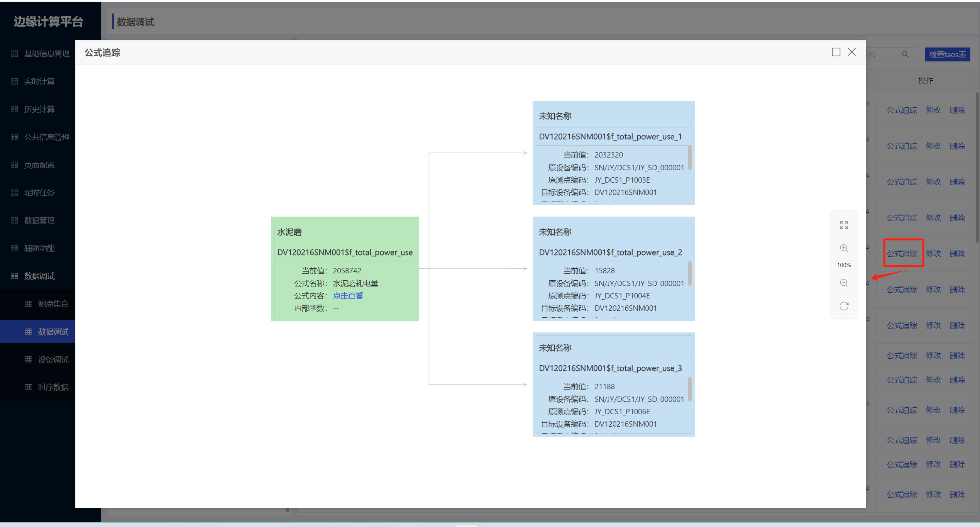The image size is (980, 527).
Task: Click node code DV120216SNM001$f_total_power_use_1
Action: coord(610,137)
